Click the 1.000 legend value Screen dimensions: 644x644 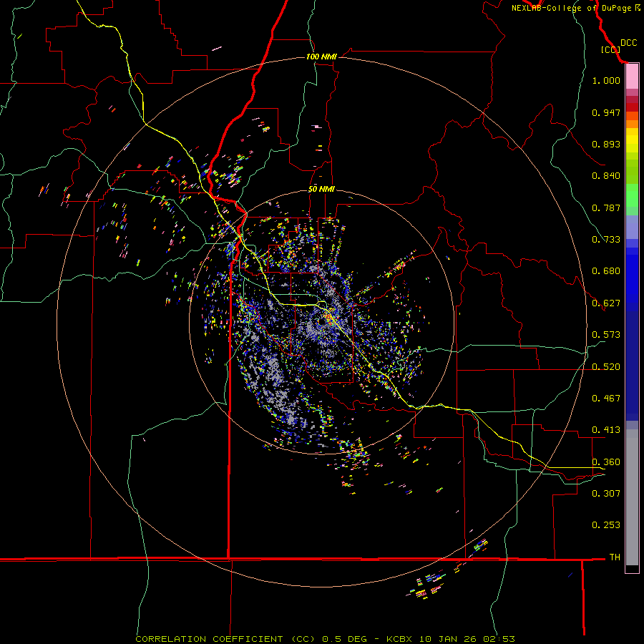coord(606,80)
